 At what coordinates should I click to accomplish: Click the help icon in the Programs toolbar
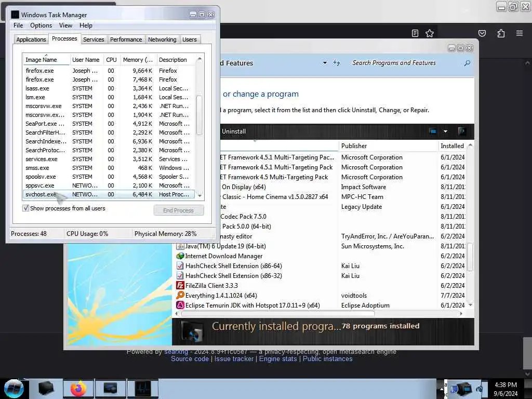461,131
